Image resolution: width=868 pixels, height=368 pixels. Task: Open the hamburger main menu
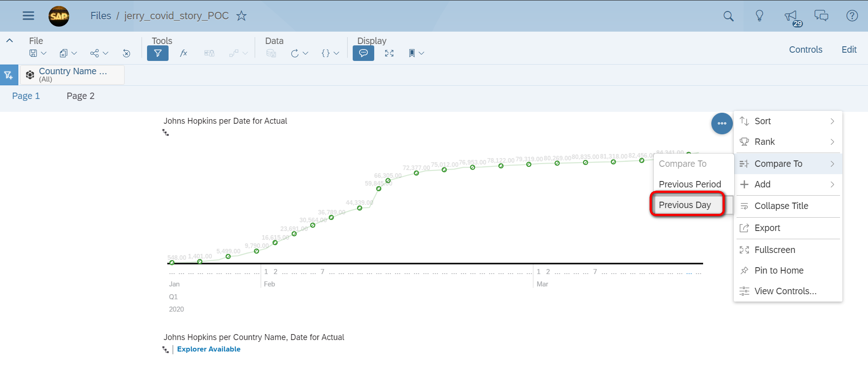(28, 16)
